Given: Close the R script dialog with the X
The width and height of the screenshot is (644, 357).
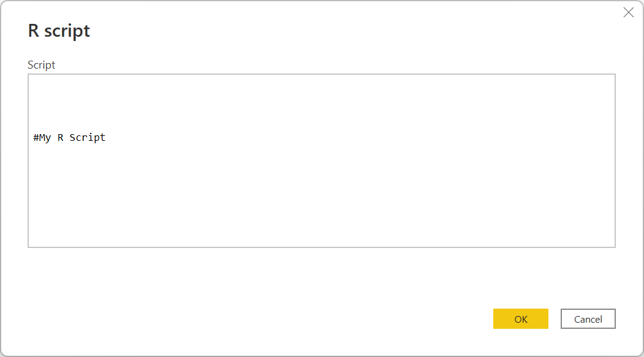Looking at the screenshot, I should [629, 12].
